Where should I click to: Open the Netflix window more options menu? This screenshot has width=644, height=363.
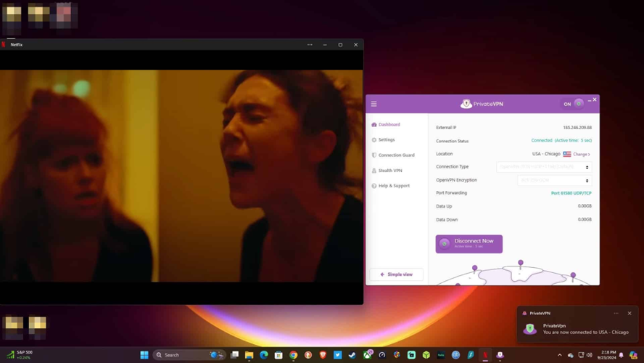[310, 44]
